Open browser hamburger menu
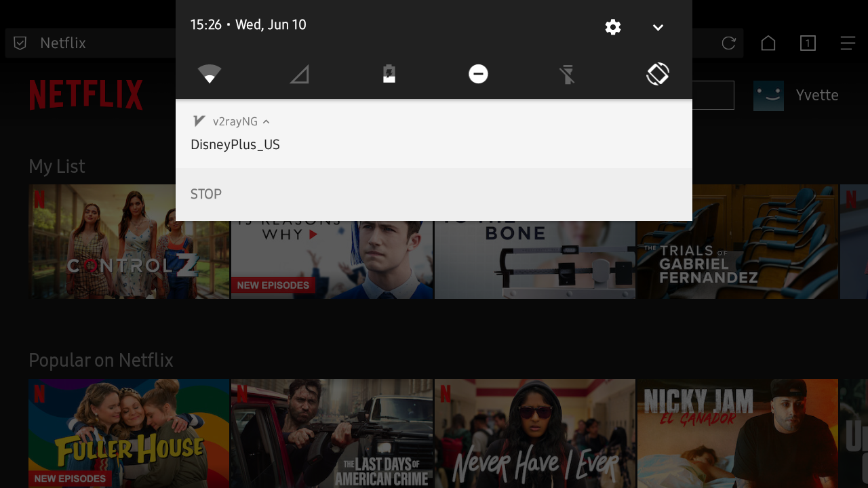The width and height of the screenshot is (868, 488). tap(848, 43)
